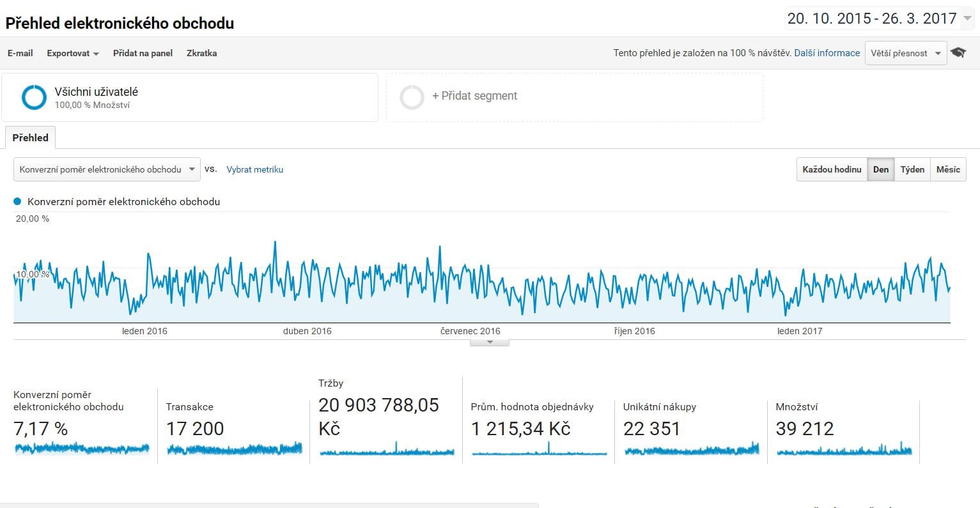
Task: Expand the Větší přesnost dropdown
Action: tap(905, 53)
